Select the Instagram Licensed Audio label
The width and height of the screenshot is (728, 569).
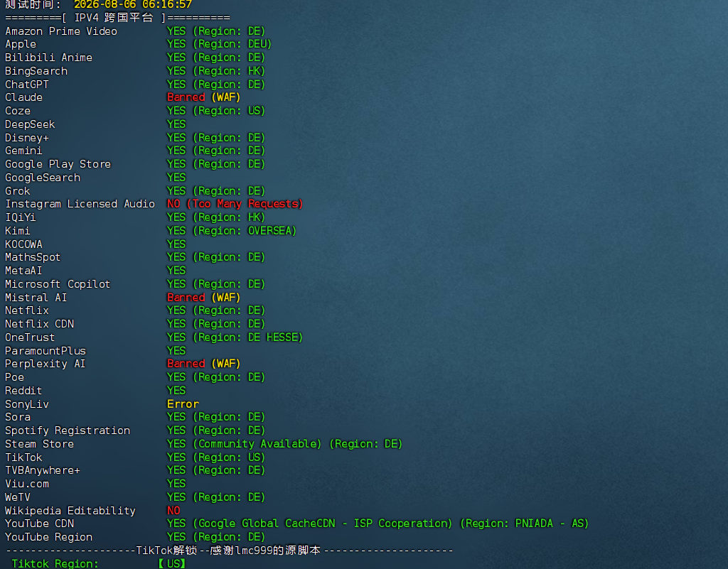pyautogui.click(x=80, y=204)
